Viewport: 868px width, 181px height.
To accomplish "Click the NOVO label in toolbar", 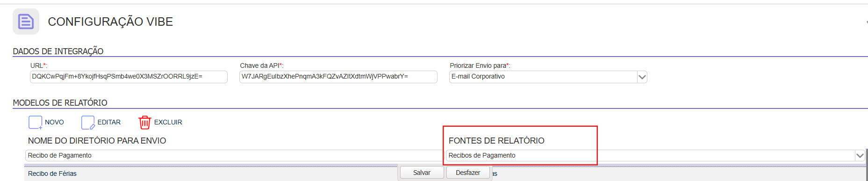I will point(54,122).
